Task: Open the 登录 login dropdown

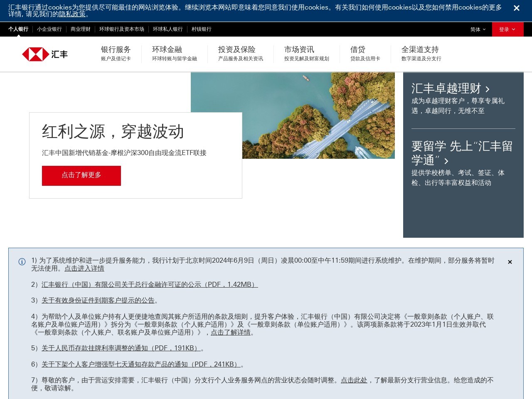Action: pos(507,30)
